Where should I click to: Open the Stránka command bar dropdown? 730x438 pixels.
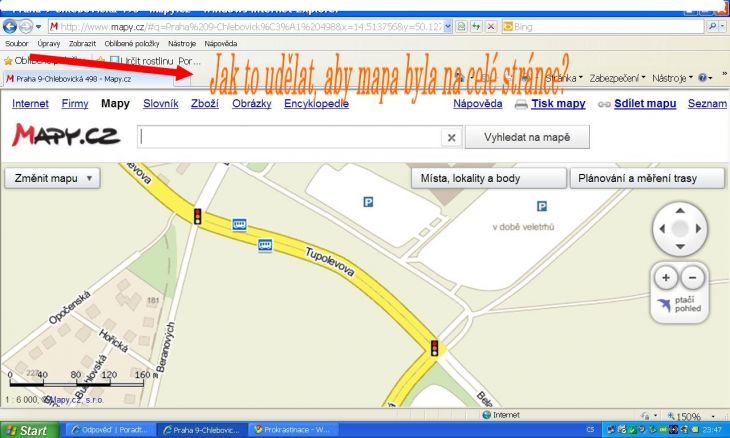tap(564, 78)
